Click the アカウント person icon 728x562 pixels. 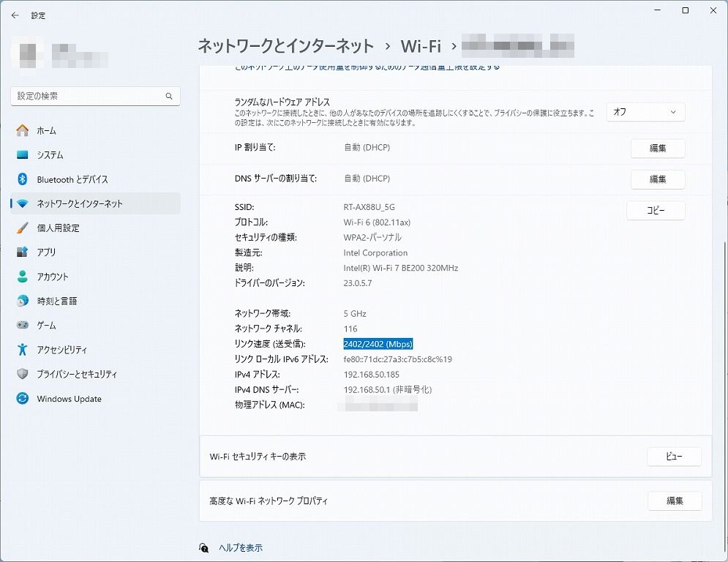(23, 277)
